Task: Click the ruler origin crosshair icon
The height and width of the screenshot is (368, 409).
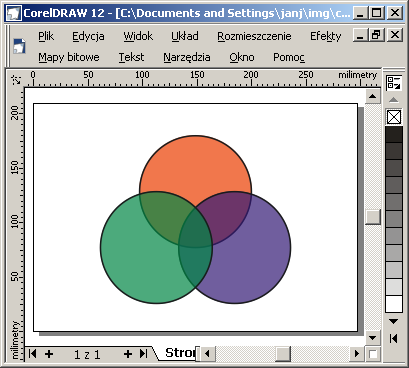Action: [16, 79]
